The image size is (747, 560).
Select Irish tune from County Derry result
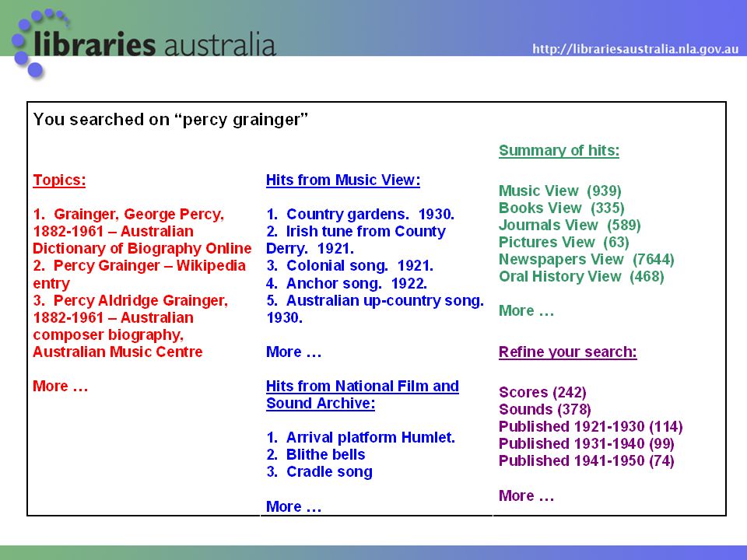coord(356,240)
